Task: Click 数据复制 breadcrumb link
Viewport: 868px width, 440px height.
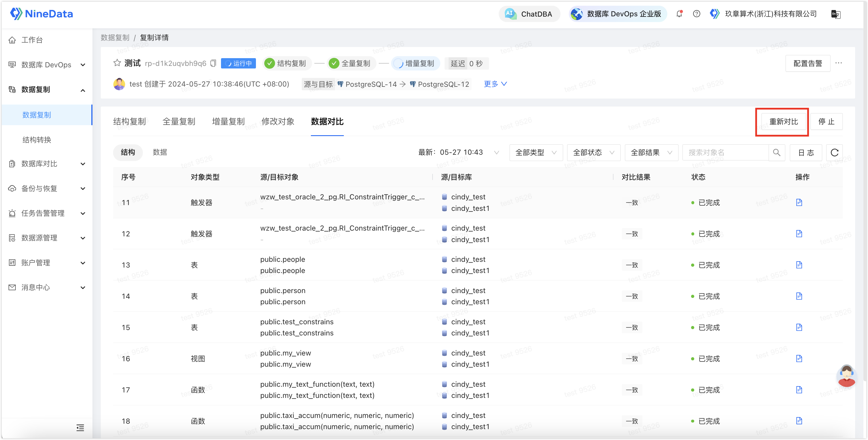Action: tap(115, 38)
